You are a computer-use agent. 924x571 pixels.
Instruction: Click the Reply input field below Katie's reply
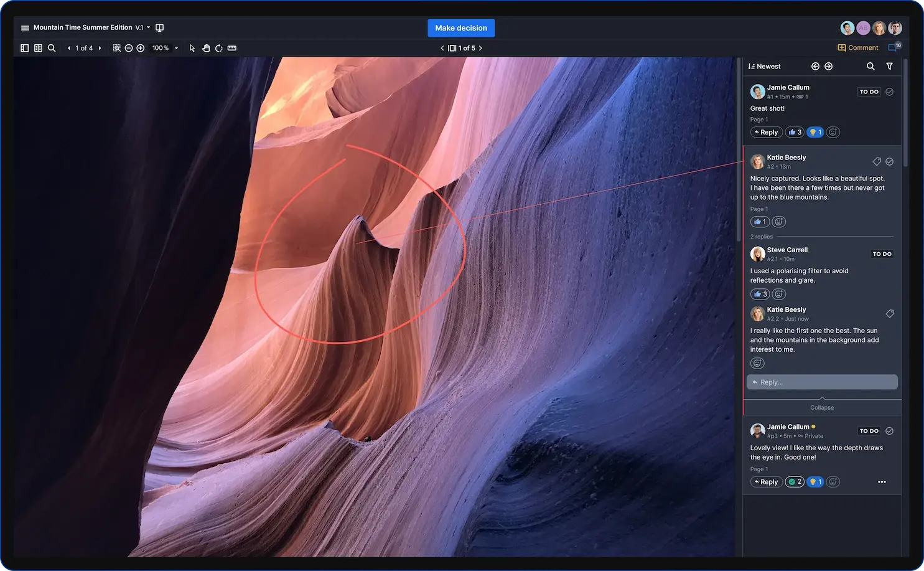[822, 382]
